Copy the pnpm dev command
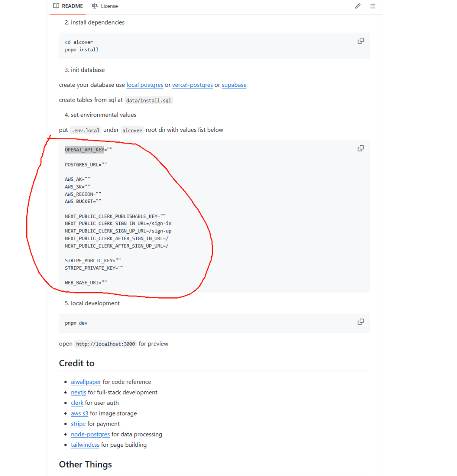The image size is (457, 476). click(x=361, y=322)
